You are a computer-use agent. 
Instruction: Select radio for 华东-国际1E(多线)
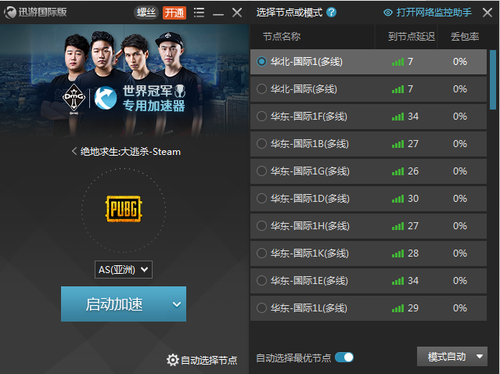(x=262, y=280)
